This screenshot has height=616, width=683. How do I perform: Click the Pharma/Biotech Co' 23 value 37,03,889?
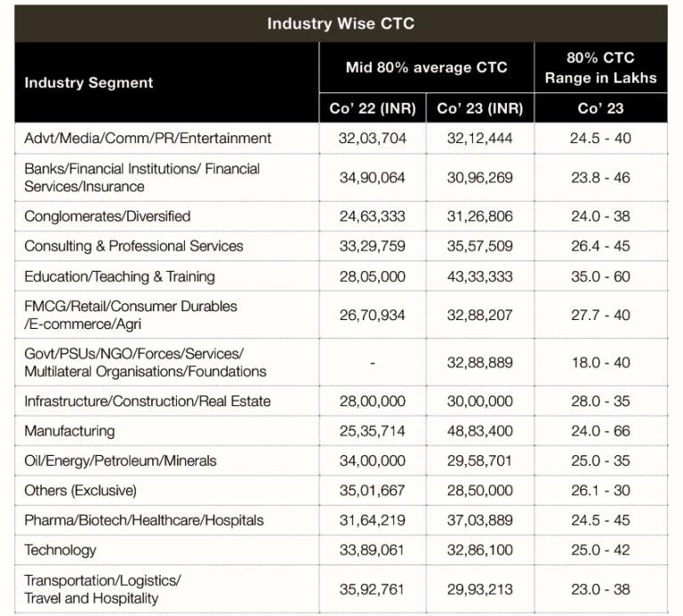[x=479, y=520]
